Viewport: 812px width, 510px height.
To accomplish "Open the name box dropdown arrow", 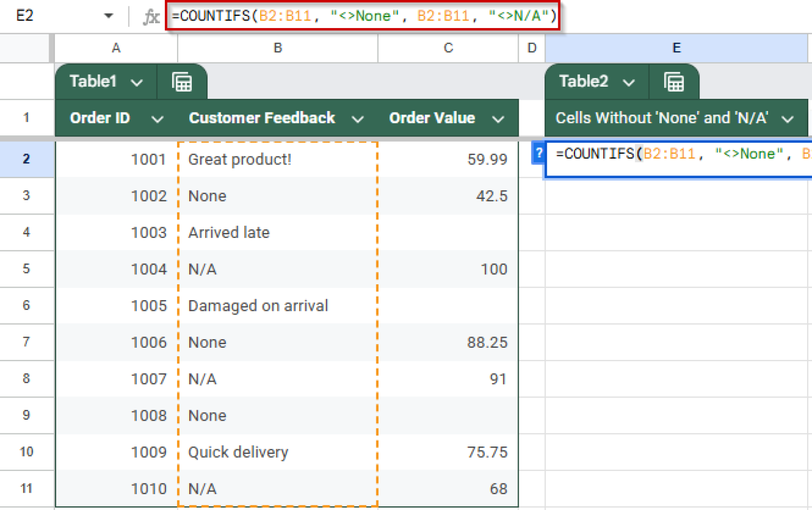I will pos(108,16).
